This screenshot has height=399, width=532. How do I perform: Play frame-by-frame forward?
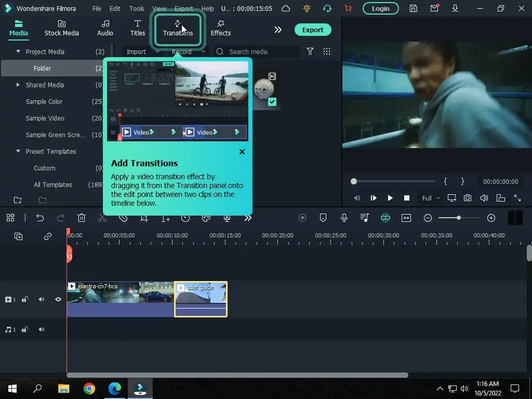click(x=374, y=198)
